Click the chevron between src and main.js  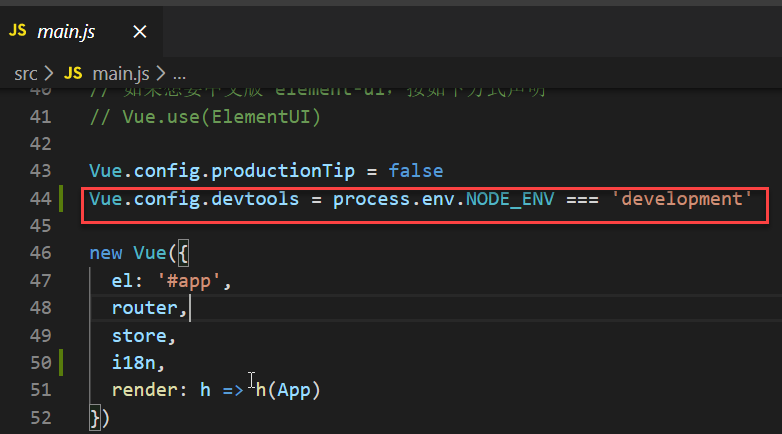click(x=51, y=74)
